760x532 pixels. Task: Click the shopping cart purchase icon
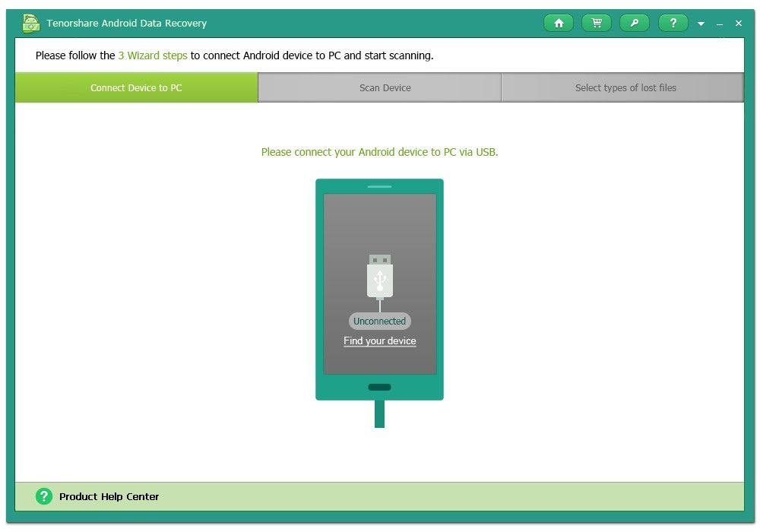pyautogui.click(x=597, y=23)
